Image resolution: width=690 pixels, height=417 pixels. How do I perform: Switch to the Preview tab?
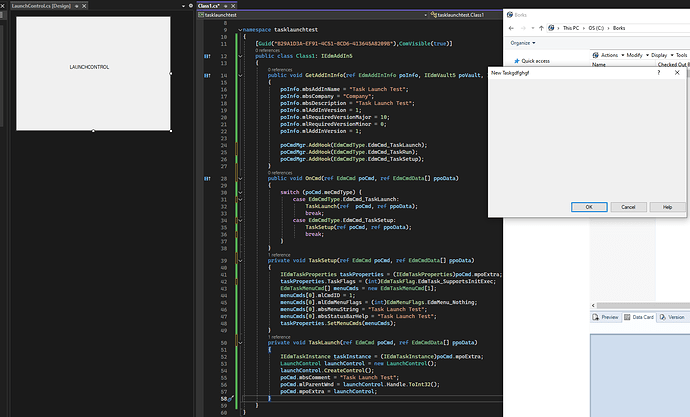click(606, 317)
